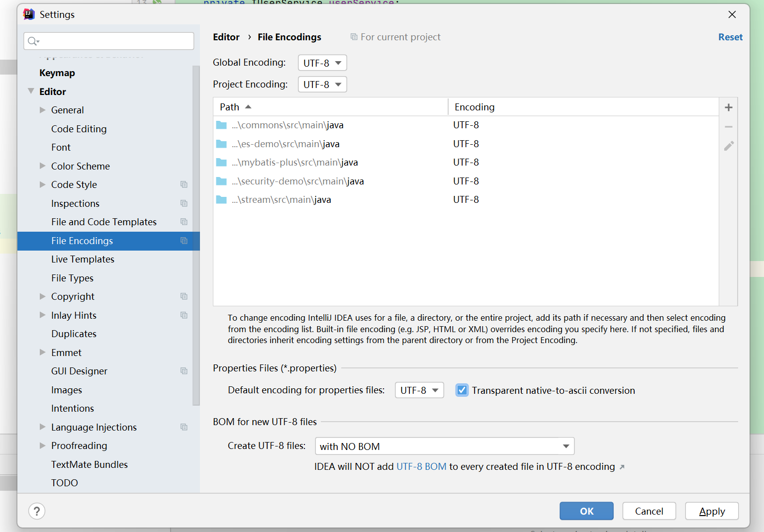Click the per-project settings icon next to Code Style
The width and height of the screenshot is (764, 532).
pyautogui.click(x=184, y=184)
